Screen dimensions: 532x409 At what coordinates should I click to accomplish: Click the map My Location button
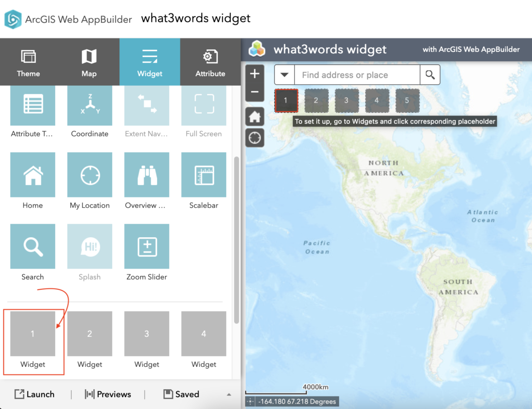255,138
